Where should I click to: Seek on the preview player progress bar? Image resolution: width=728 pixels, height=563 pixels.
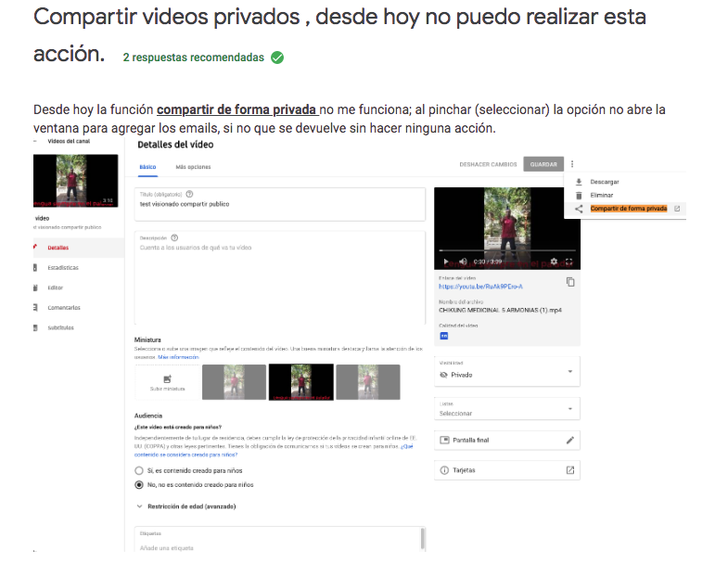pos(506,250)
